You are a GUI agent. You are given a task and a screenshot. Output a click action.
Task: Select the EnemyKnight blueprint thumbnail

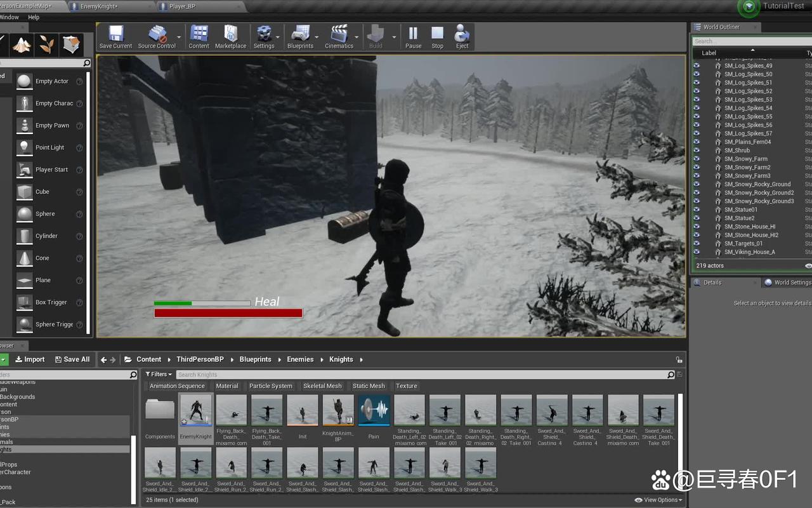195,410
